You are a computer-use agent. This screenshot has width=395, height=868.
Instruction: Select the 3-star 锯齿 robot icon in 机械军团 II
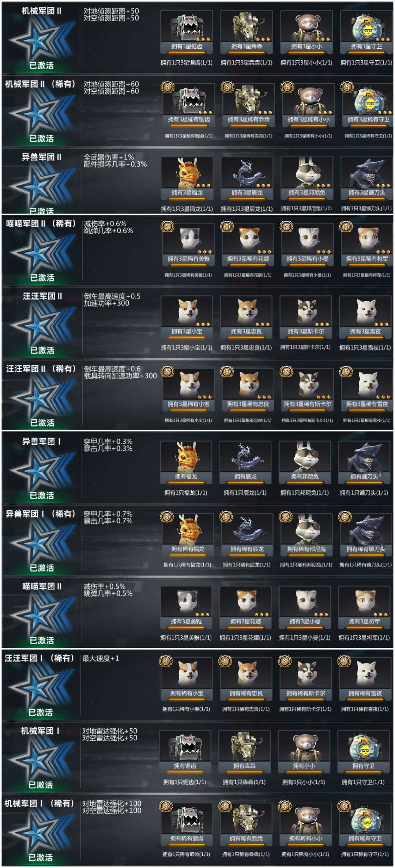[x=187, y=32]
